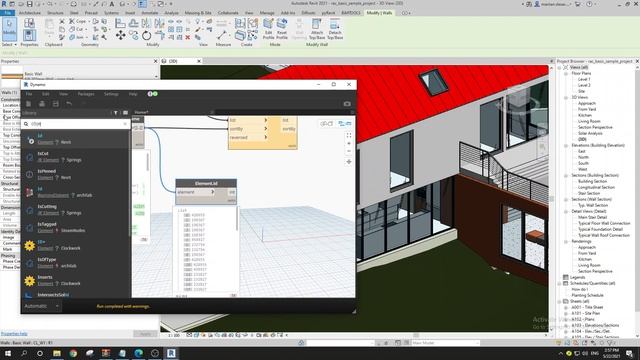Open the Annotate ribbon tab
Image resolution: width=640 pixels, height=360 pixels.
(x=150, y=13)
